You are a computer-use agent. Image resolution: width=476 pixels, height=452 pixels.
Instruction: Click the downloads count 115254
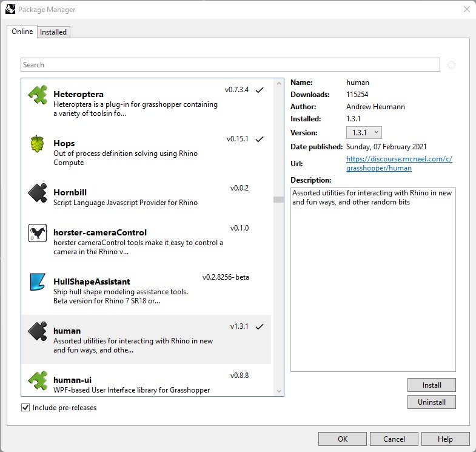pos(357,95)
